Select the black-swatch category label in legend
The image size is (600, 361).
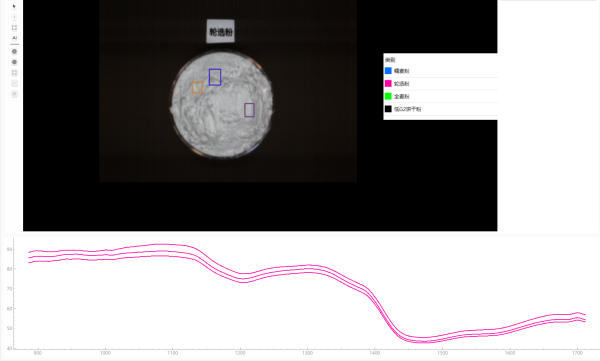407,109
